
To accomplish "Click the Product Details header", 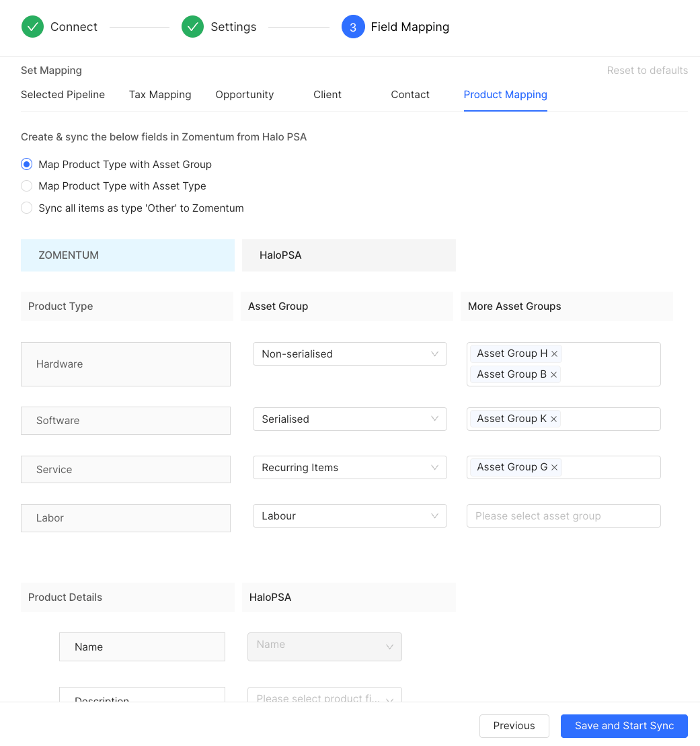I will [128, 597].
